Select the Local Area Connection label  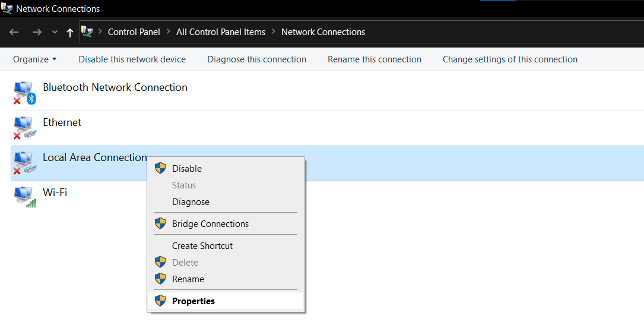95,157
